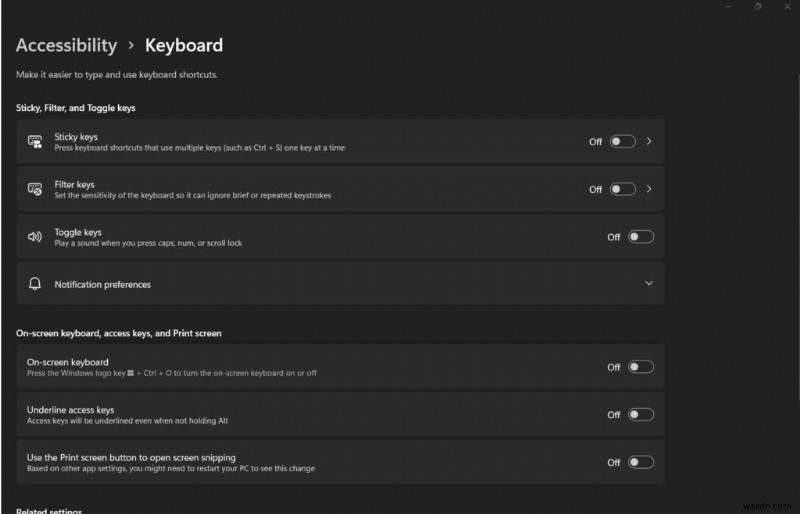
Task: Click the breadcrumb separator arrow
Action: (x=131, y=46)
